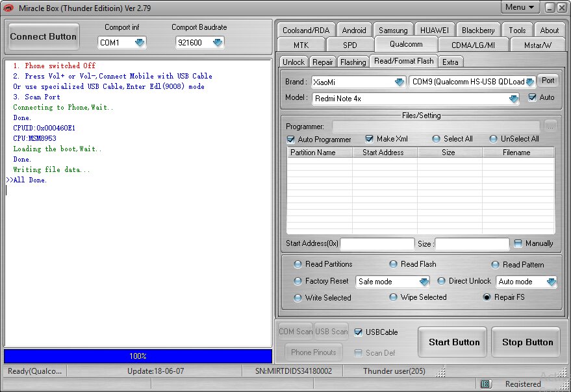
Task: Select the Repair FS radio button
Action: pyautogui.click(x=487, y=297)
